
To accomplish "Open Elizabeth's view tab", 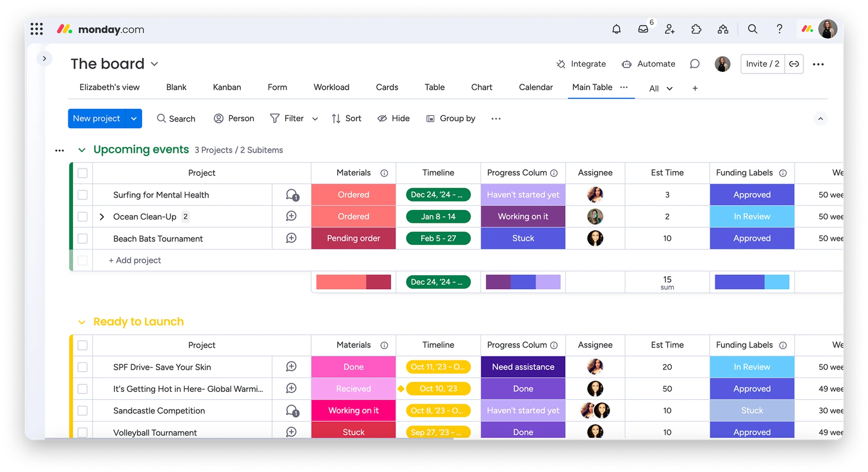I will (109, 87).
